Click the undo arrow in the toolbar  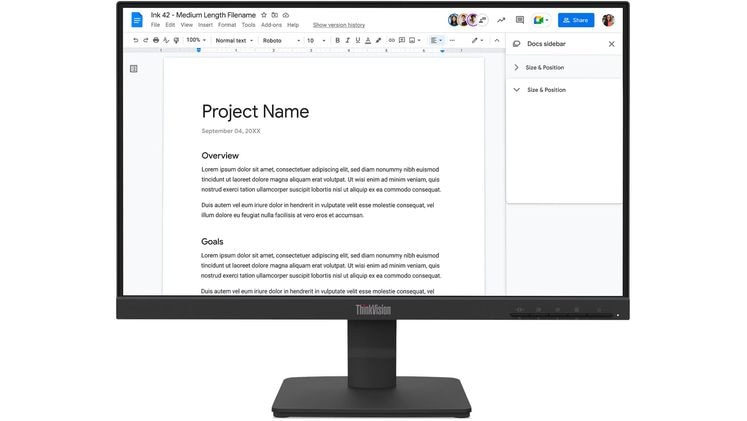134,41
